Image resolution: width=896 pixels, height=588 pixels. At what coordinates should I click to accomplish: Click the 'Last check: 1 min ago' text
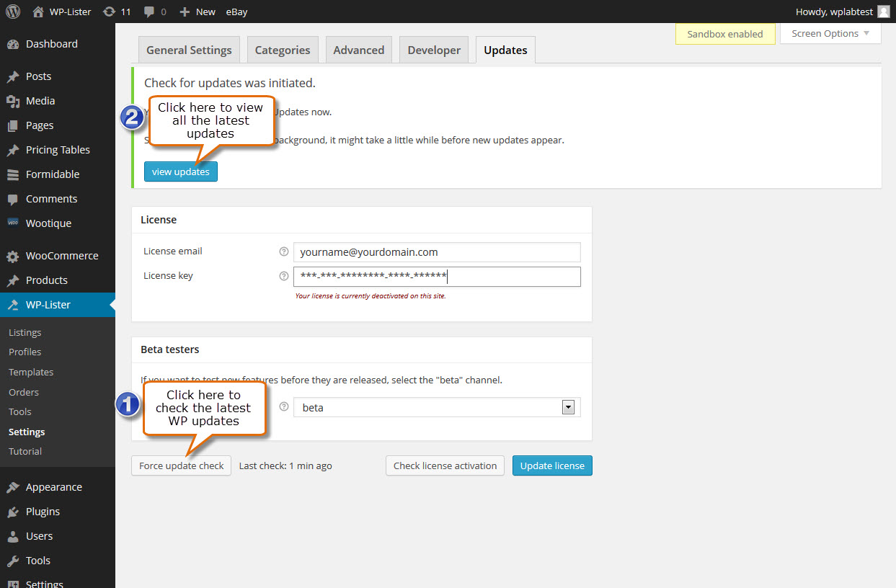pyautogui.click(x=285, y=465)
